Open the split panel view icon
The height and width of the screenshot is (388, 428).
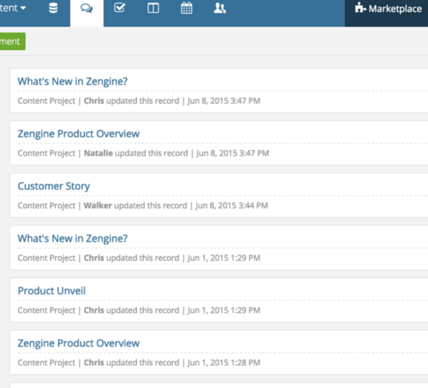click(x=153, y=8)
